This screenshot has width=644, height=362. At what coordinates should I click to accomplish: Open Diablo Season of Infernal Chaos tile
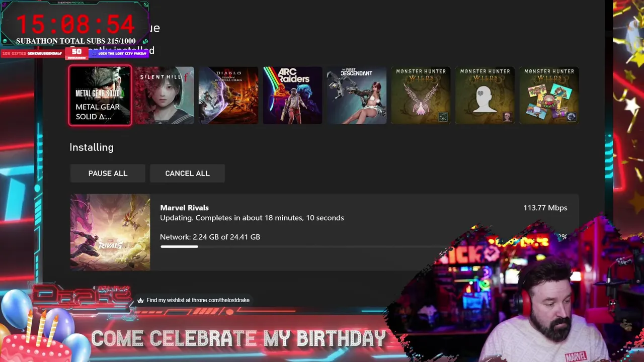coord(228,96)
